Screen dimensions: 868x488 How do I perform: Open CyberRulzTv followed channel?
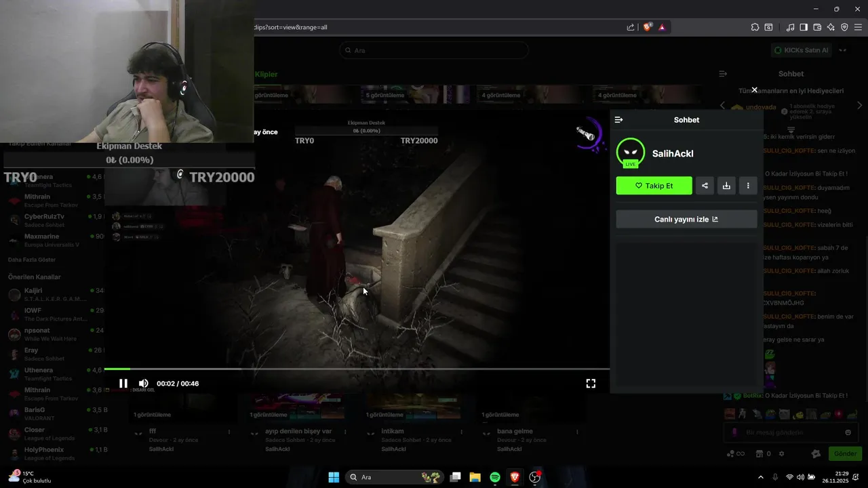[54, 220]
